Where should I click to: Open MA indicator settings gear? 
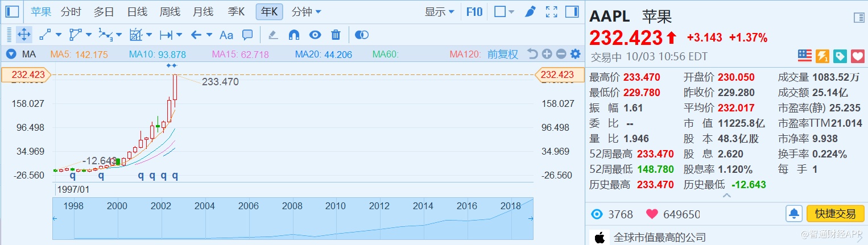(575, 54)
